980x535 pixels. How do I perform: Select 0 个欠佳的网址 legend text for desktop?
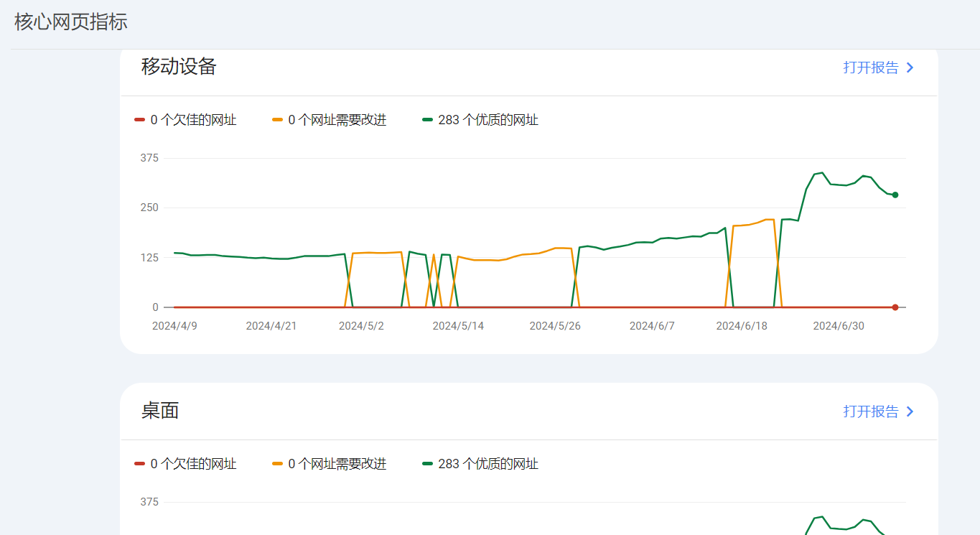[193, 464]
